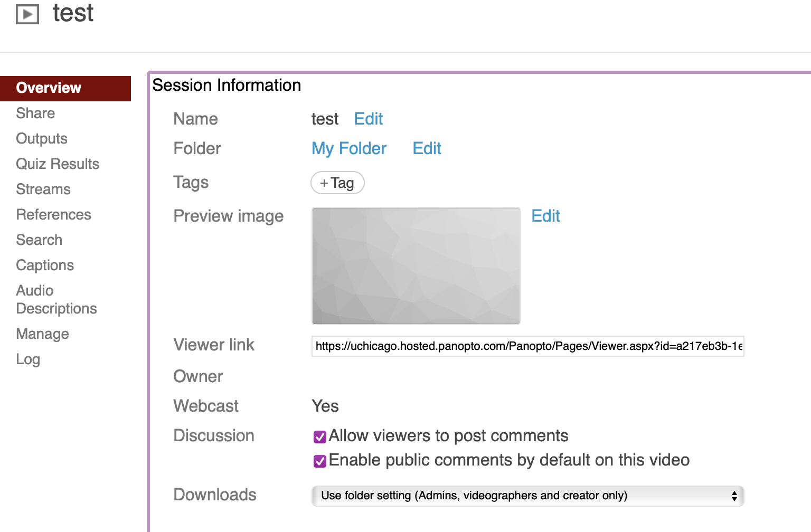Screen dimensions: 811x532
Task: Open the Captions tab
Action: tap(45, 265)
